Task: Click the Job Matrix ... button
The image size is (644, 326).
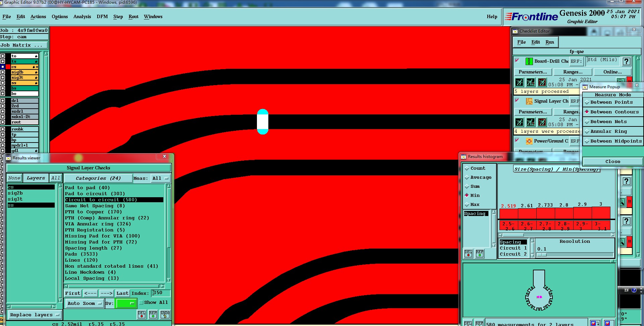Action: click(x=24, y=45)
